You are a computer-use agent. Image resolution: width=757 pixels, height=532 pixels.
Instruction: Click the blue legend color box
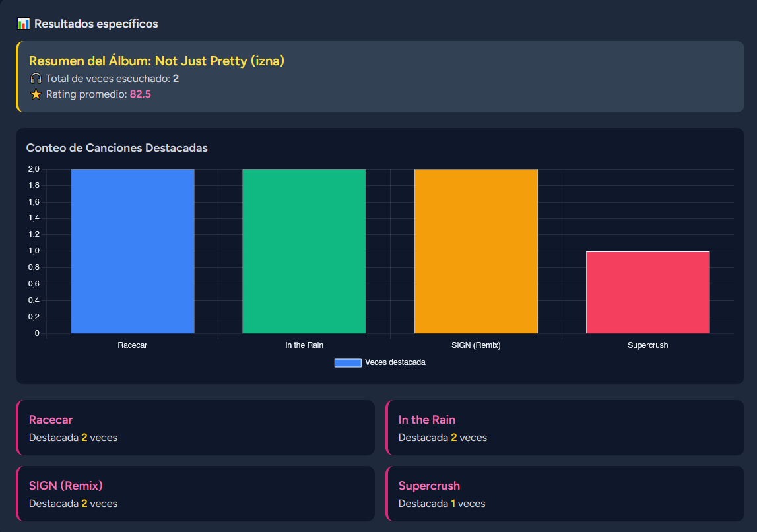(x=348, y=362)
